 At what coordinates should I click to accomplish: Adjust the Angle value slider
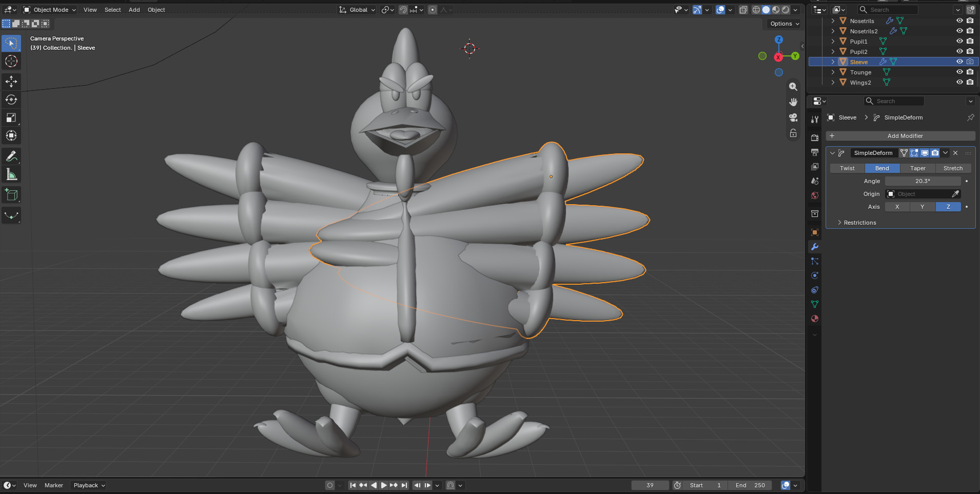[x=923, y=181]
